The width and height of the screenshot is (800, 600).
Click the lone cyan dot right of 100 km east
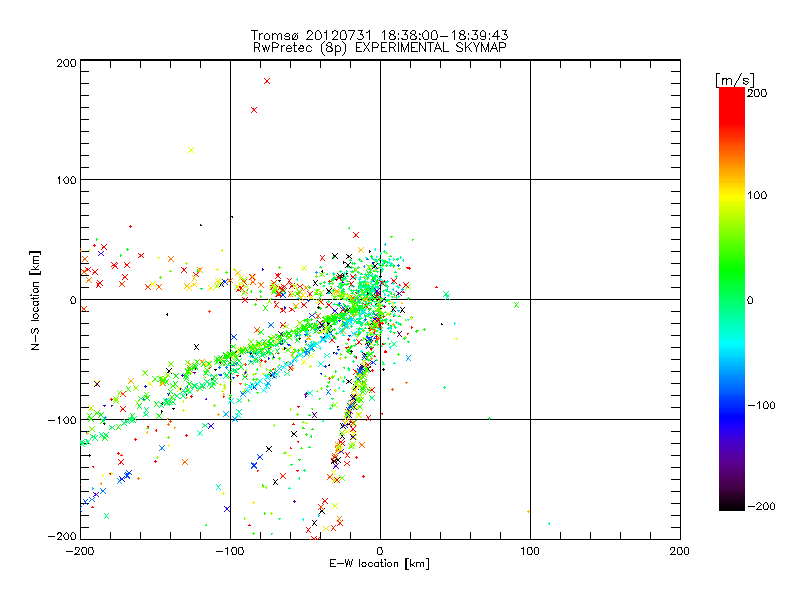pos(549,523)
